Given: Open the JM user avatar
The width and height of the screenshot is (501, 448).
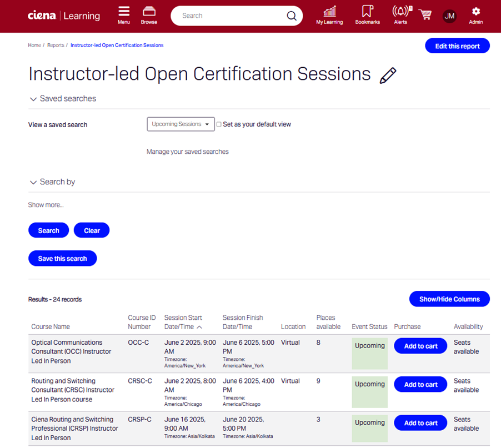Looking at the screenshot, I should pyautogui.click(x=449, y=16).
